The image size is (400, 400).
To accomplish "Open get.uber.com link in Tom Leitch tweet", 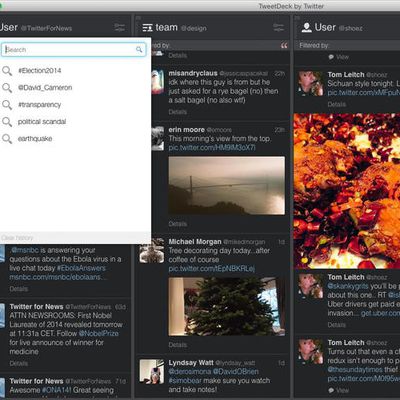I will pyautogui.click(x=381, y=313).
